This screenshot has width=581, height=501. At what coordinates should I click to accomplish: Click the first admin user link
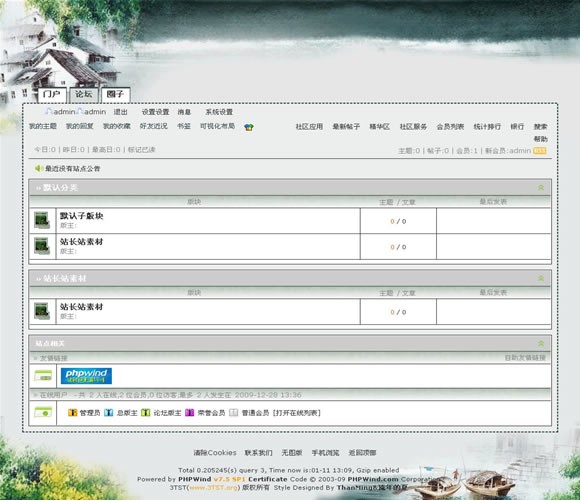tap(64, 112)
